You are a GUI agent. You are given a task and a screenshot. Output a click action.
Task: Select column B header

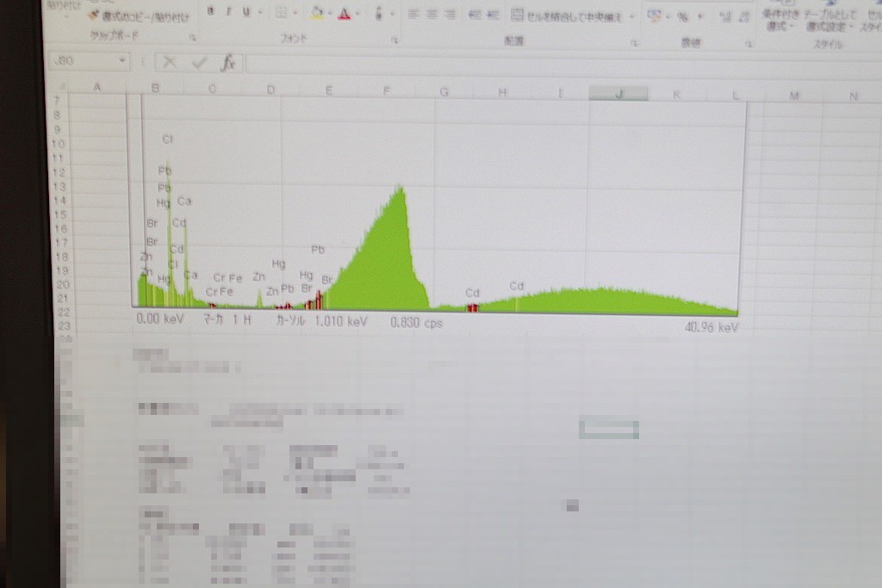pos(155,88)
